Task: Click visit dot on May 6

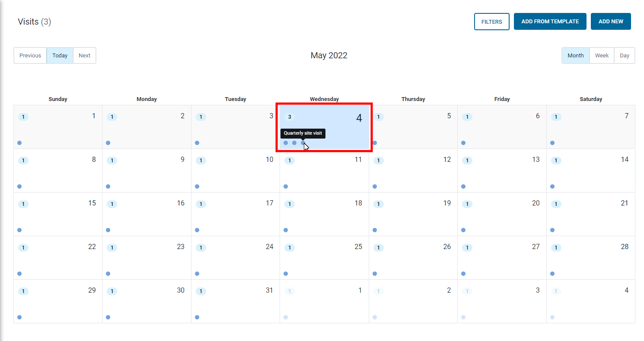Action: click(x=463, y=143)
